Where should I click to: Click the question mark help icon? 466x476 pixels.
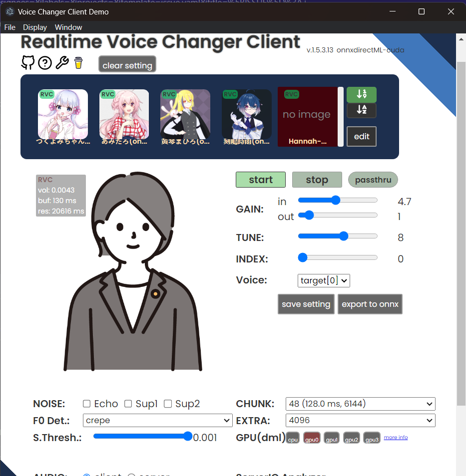(x=45, y=62)
